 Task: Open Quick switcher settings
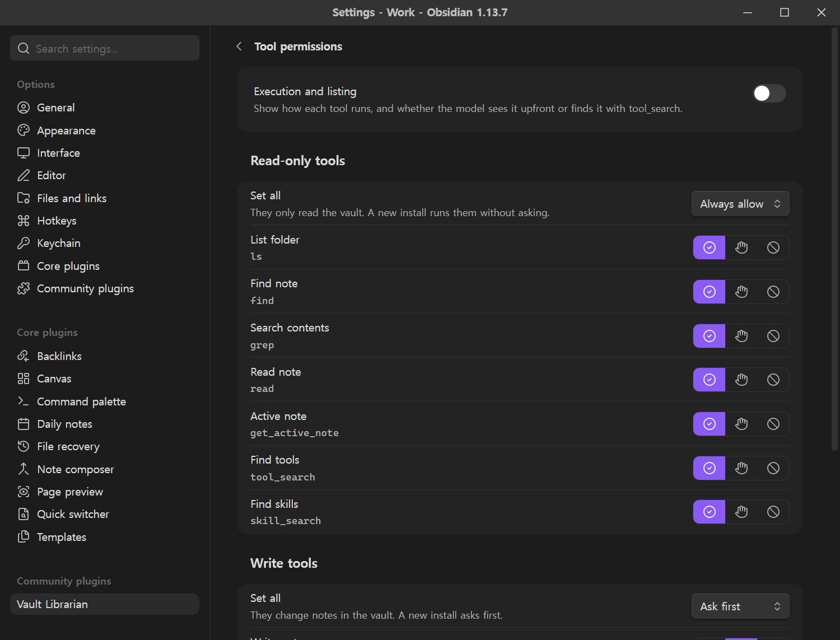coord(105,514)
